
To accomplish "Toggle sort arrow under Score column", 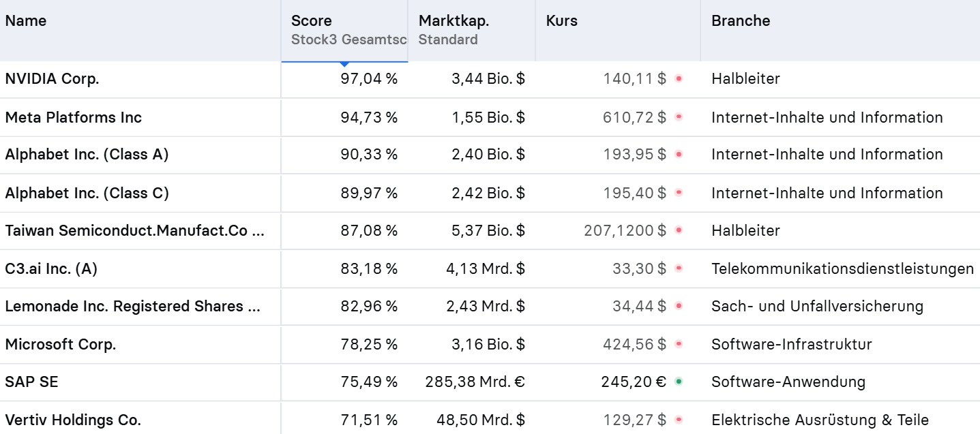I will (344, 64).
